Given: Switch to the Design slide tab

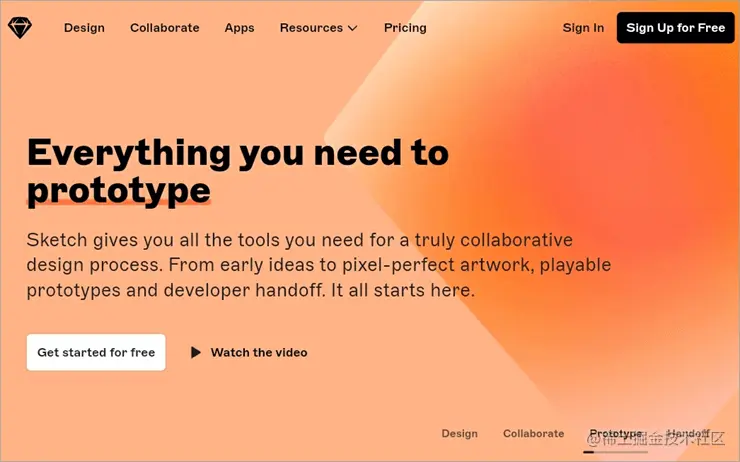Looking at the screenshot, I should pos(460,433).
